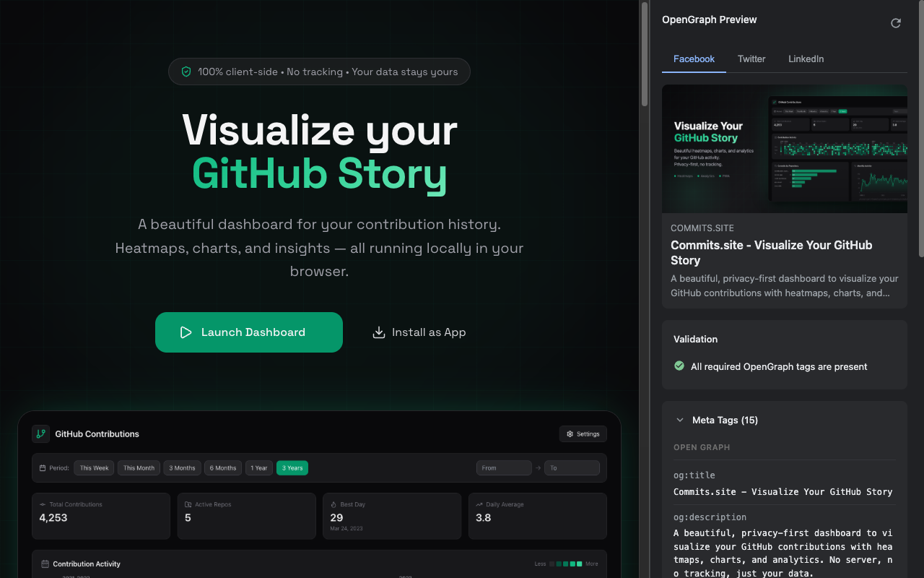Select the This Week period
This screenshot has width=924, height=578.
point(94,467)
